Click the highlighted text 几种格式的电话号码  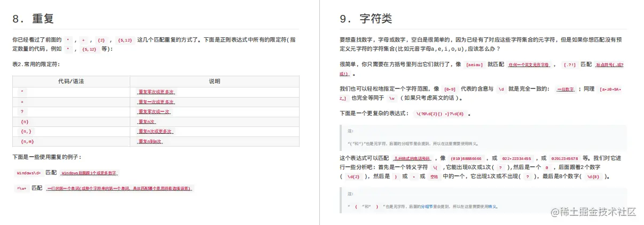(x=412, y=158)
